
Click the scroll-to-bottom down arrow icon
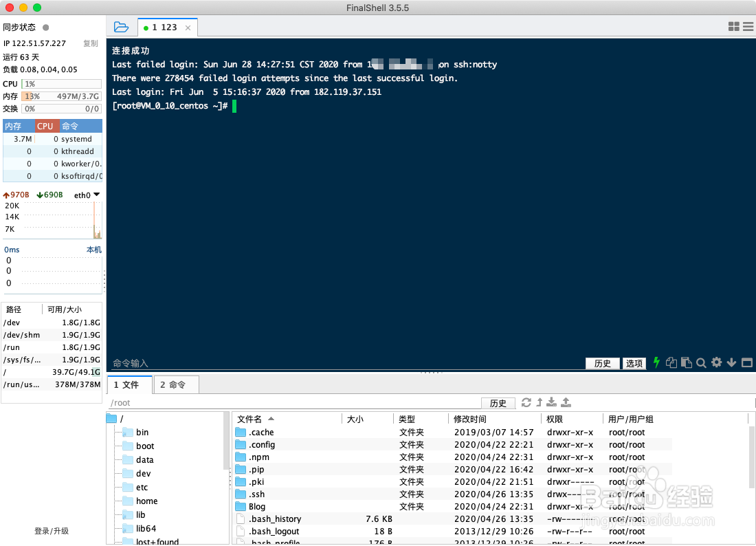tap(731, 362)
